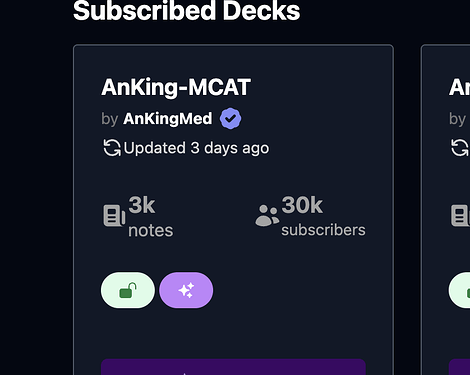Click the second deck's 'by' author line
Viewport: 470px width, 375px height.
point(457,119)
